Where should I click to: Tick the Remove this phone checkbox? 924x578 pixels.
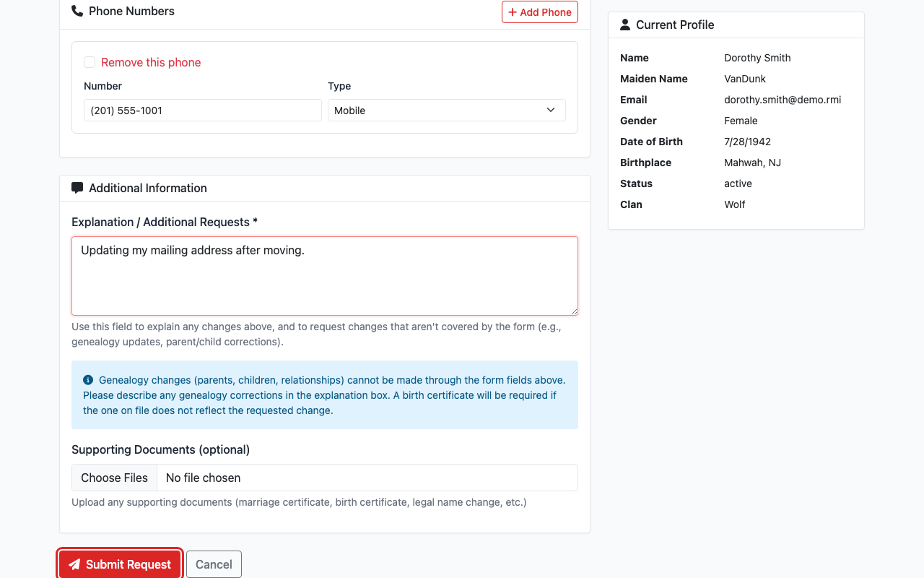[90, 63]
